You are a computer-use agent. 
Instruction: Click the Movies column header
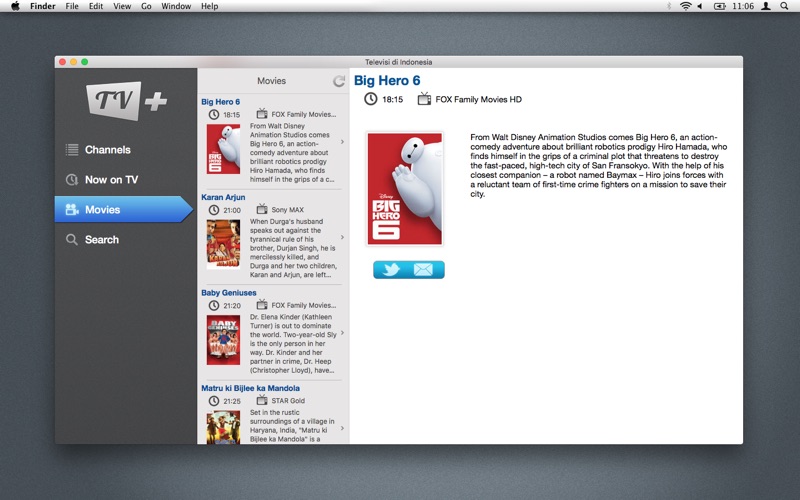coord(271,81)
